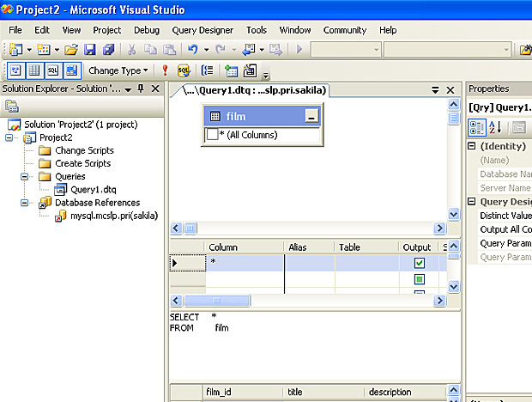
Task: Pin the Solution Explorer with auto-hide icon
Action: coord(141,88)
